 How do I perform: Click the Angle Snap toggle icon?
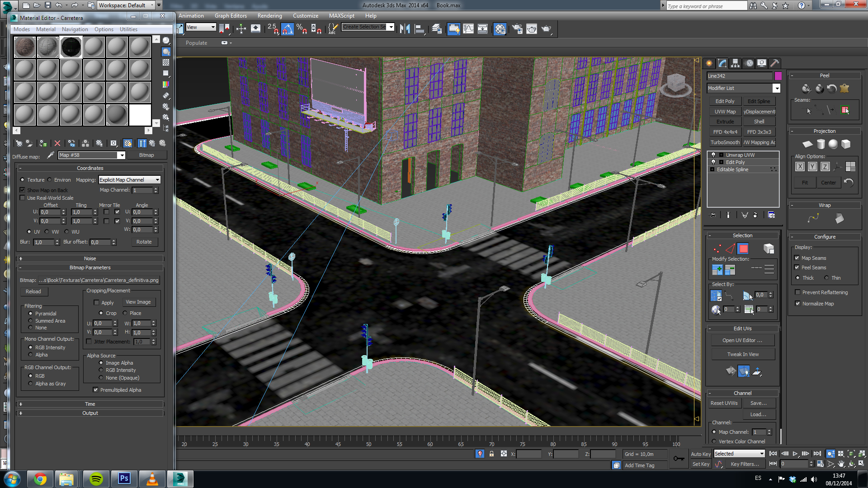coord(288,29)
